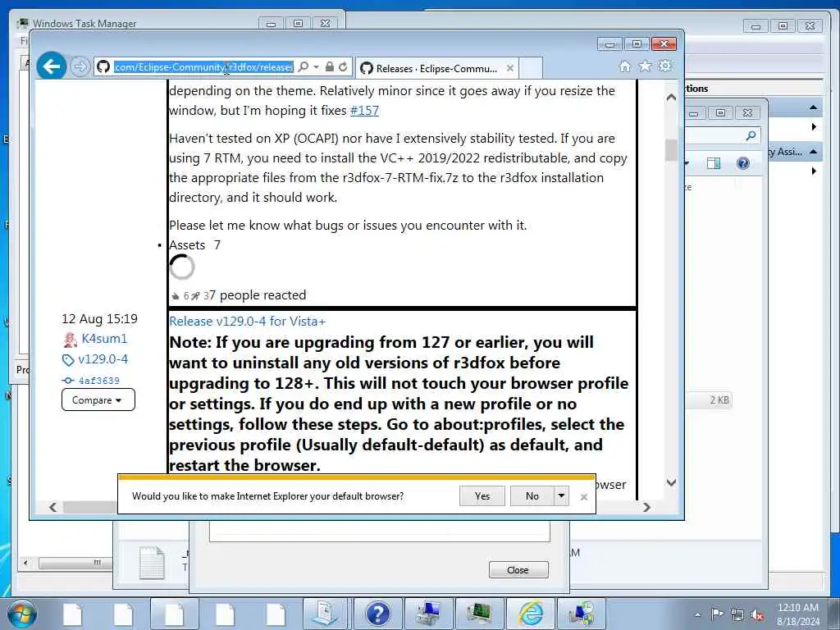Toggle the preview pane icon in Explorer window
840x630 pixels.
click(714, 163)
